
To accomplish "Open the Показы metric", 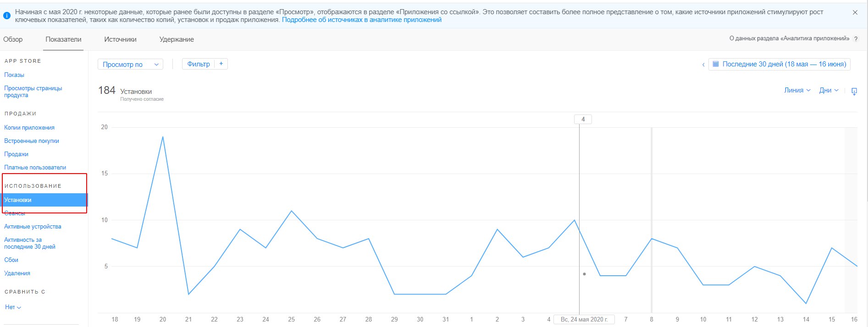I will (x=14, y=75).
